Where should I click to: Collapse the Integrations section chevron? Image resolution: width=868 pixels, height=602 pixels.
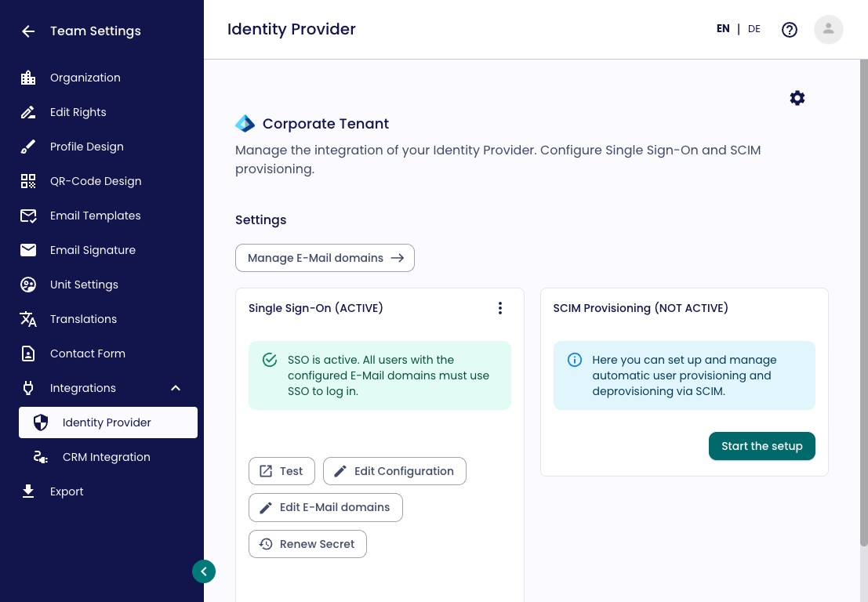click(x=176, y=388)
